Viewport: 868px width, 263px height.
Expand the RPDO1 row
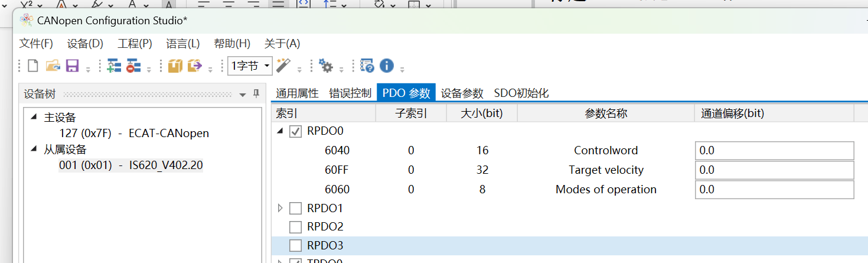point(280,208)
